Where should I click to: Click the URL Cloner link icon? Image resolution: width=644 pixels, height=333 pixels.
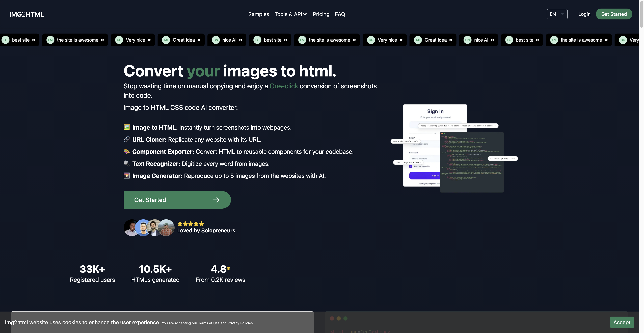coord(126,140)
